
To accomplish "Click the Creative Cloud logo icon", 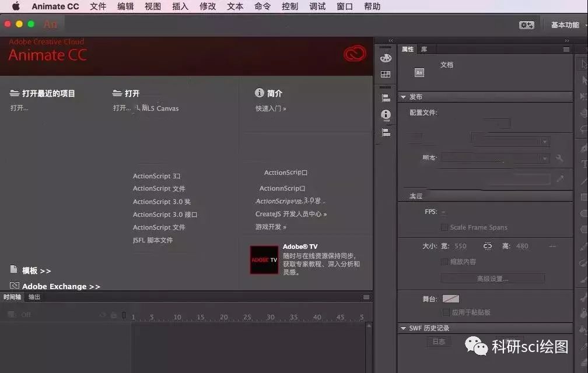I will pyautogui.click(x=355, y=54).
